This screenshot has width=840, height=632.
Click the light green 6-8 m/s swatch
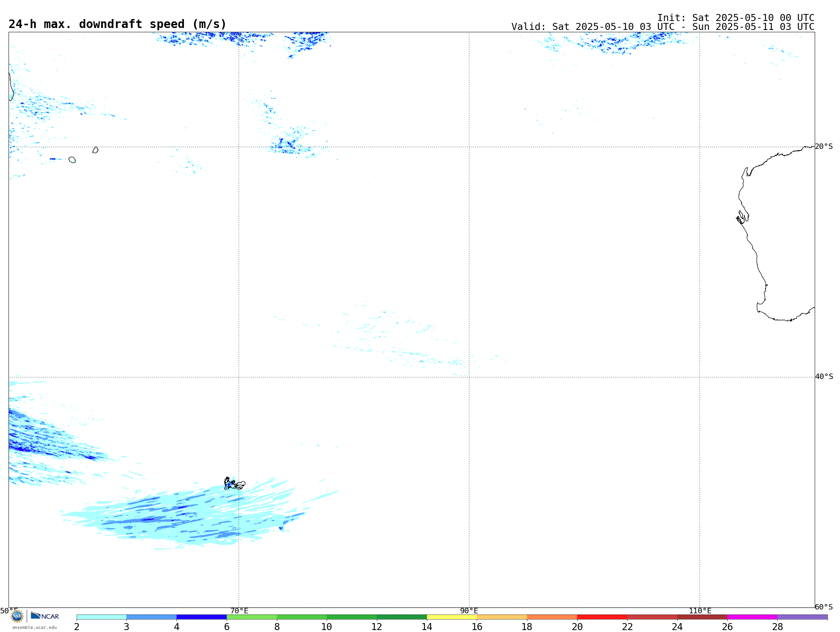tap(252, 617)
